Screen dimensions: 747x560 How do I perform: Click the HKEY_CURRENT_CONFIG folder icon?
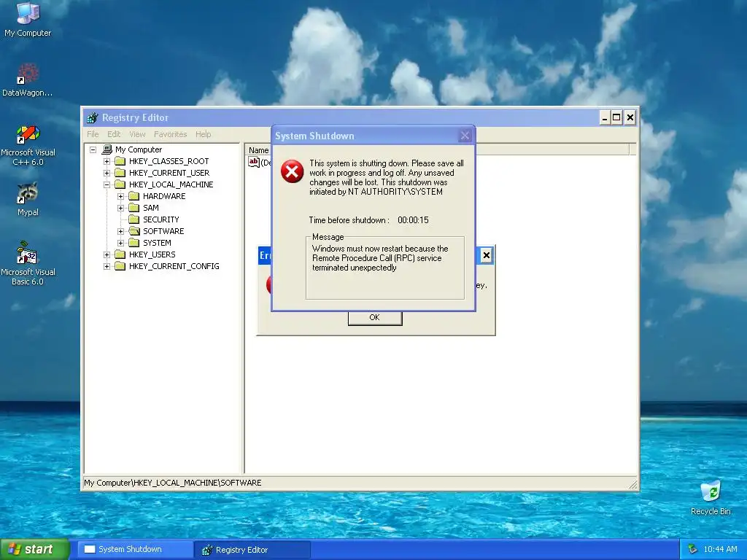[120, 266]
